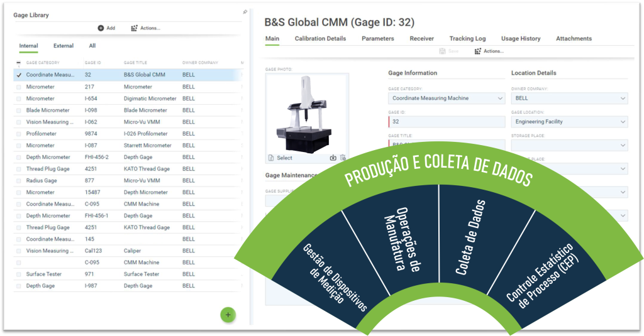The width and height of the screenshot is (644, 336).
Task: Check the Micro-Vu VMM I-062 row checkbox
Action: tap(19, 122)
